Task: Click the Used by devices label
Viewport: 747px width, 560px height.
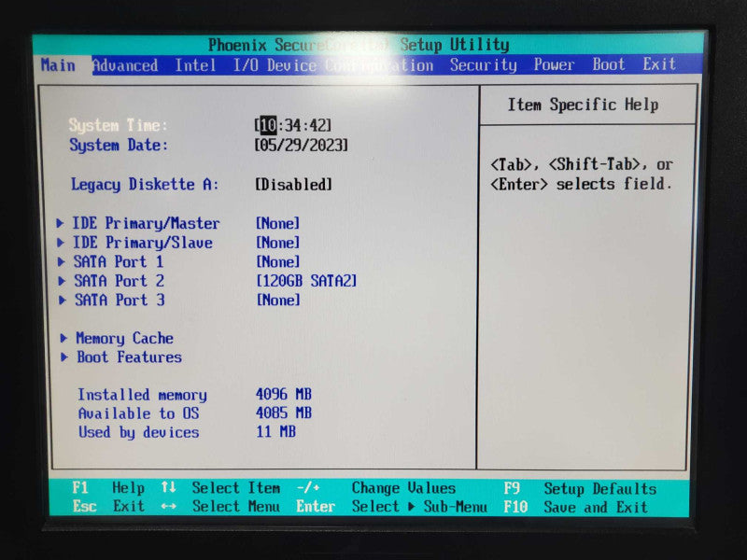Action: (138, 432)
